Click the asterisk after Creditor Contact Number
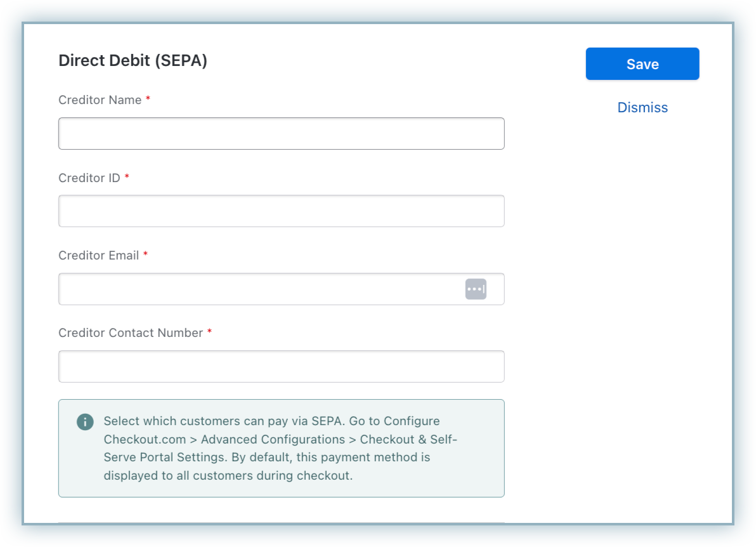The image size is (756, 547). [x=209, y=333]
